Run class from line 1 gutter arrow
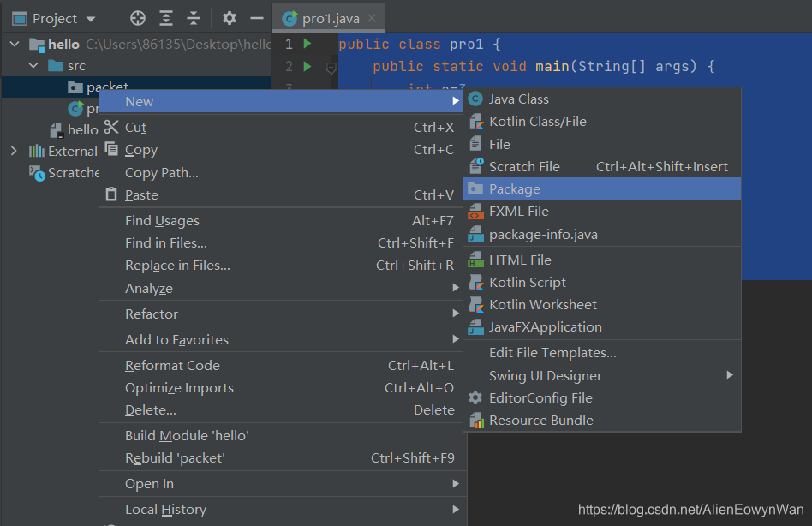The image size is (812, 526). (307, 44)
